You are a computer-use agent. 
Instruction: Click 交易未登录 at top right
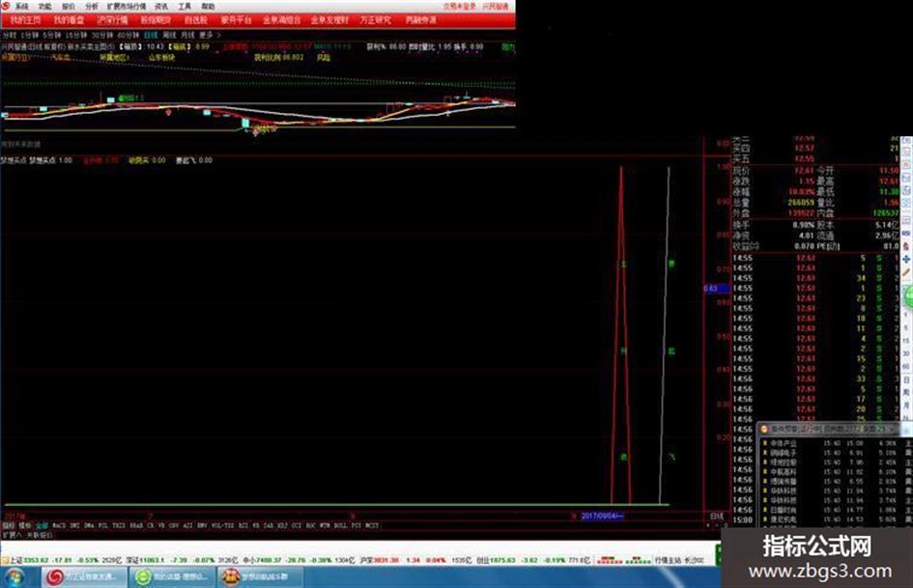tap(460, 7)
